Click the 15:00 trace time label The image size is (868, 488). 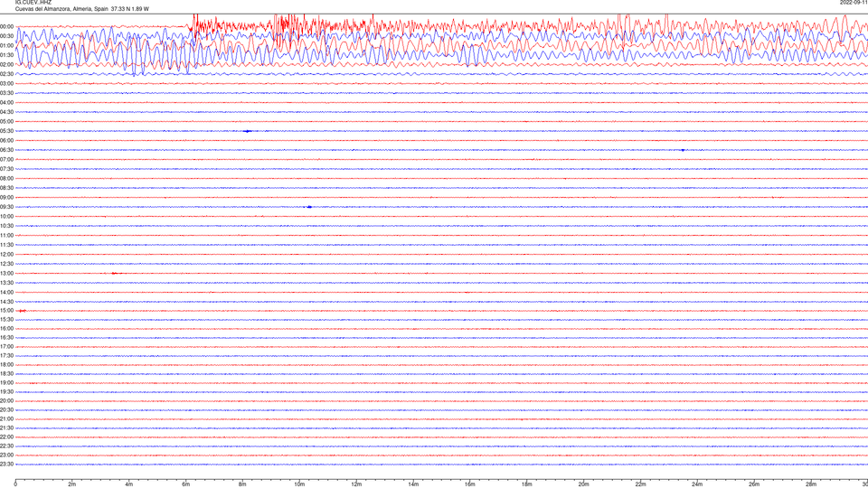6,311
